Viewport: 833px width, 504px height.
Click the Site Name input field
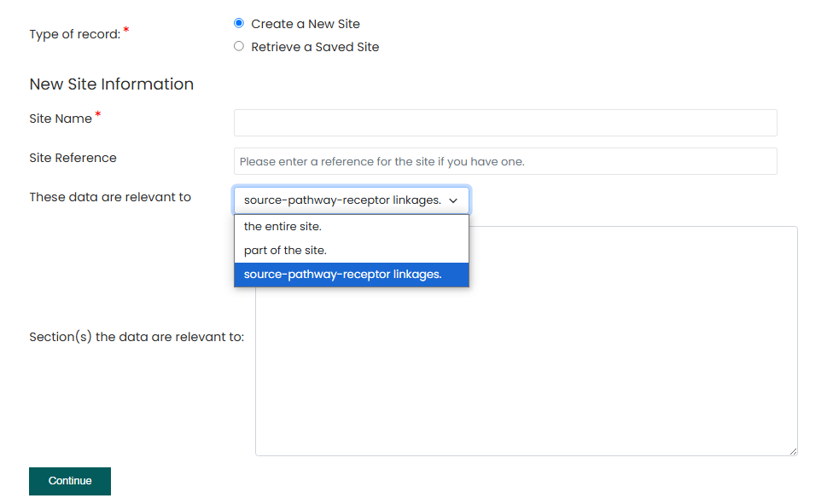(504, 122)
